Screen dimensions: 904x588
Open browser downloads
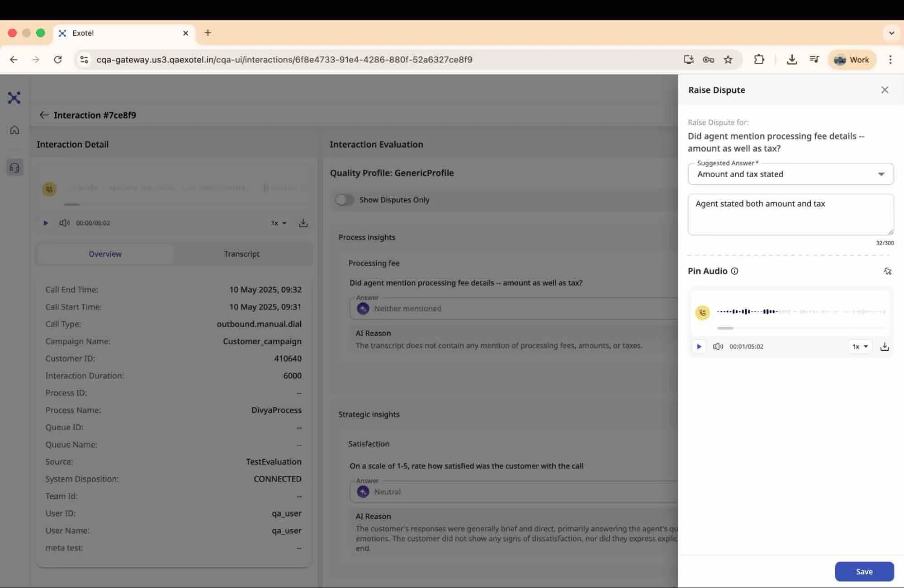point(791,60)
